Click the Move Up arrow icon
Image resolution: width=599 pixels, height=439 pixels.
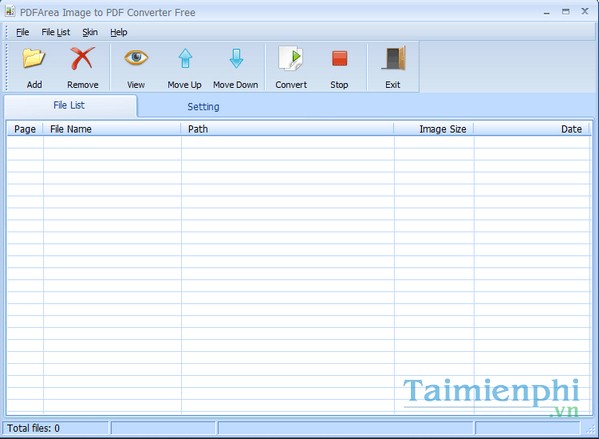[x=185, y=58]
